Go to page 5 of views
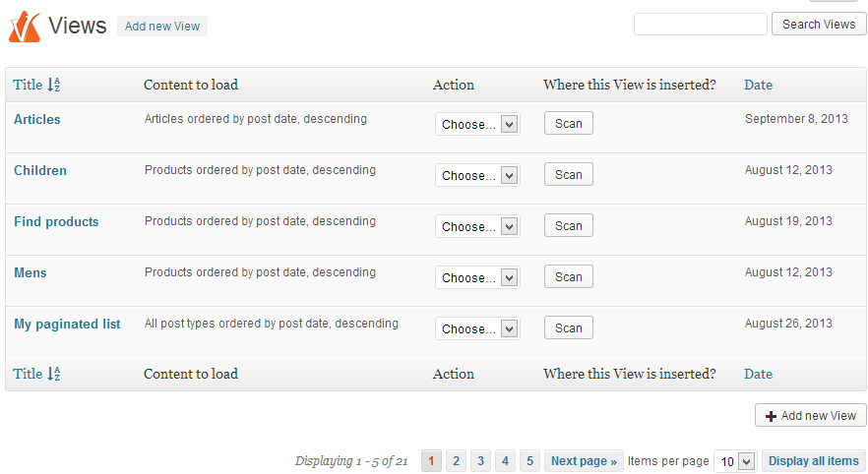868x474 pixels. pos(529,461)
